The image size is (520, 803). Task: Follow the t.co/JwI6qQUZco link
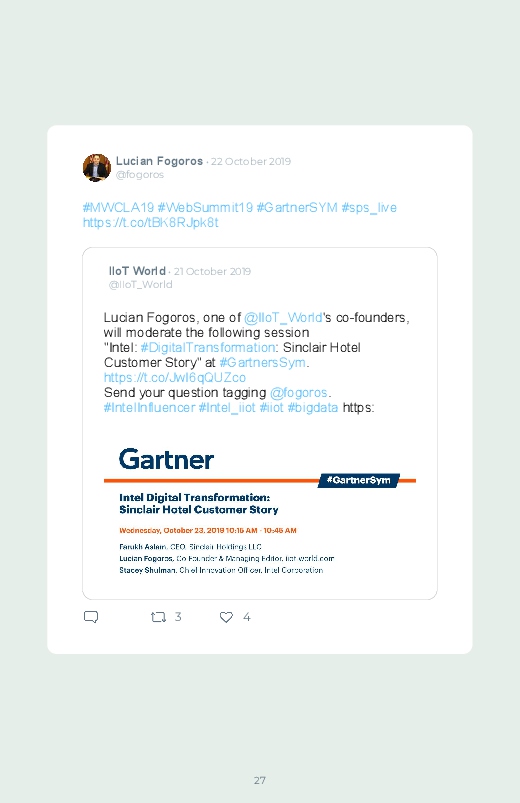coord(175,377)
